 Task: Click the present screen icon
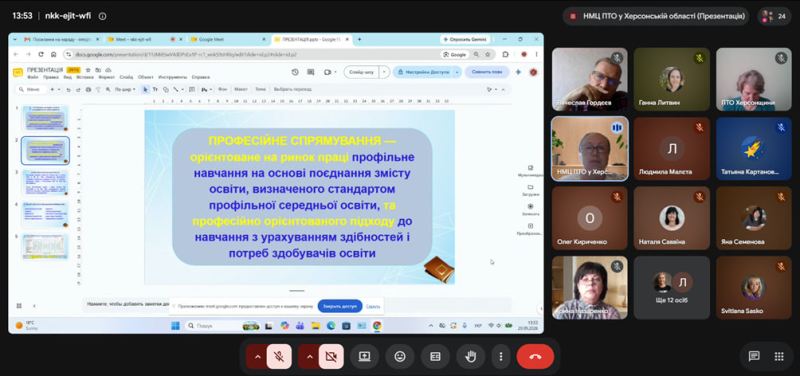coord(364,357)
